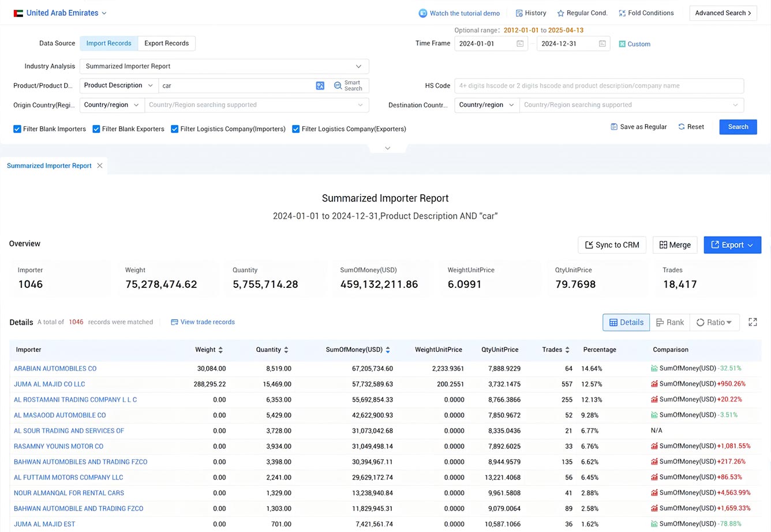The image size is (771, 532).
Task: Click the fullscreen expand icon
Action: click(x=753, y=322)
